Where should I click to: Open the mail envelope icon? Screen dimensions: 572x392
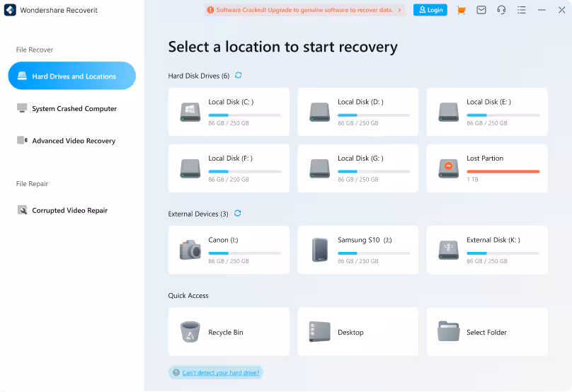click(x=481, y=10)
